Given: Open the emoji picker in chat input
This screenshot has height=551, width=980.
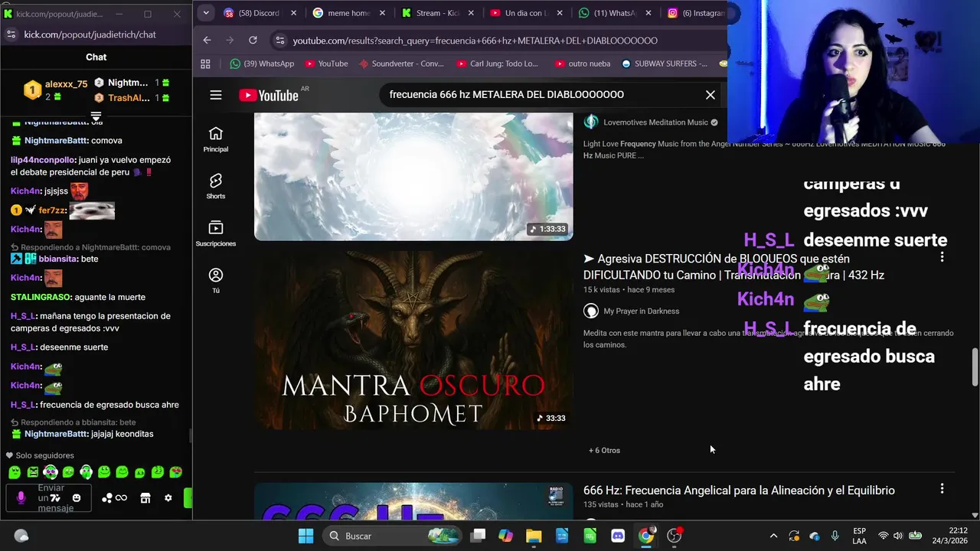Looking at the screenshot, I should click(x=77, y=498).
